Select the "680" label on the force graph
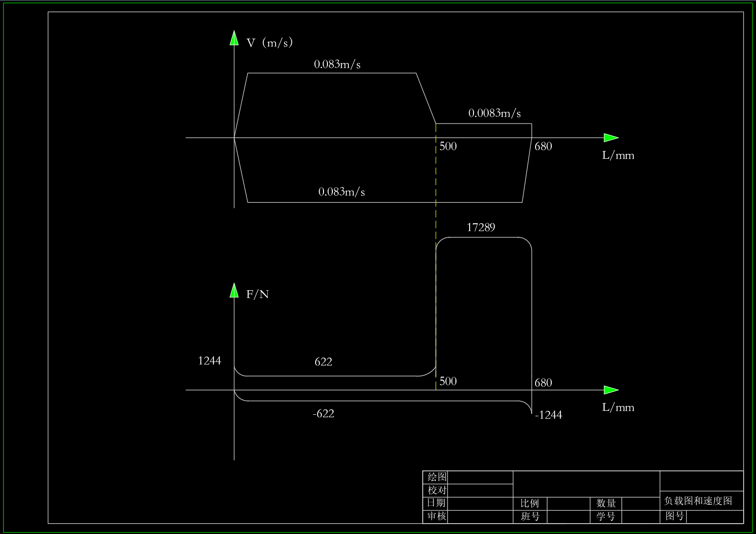 543,383
